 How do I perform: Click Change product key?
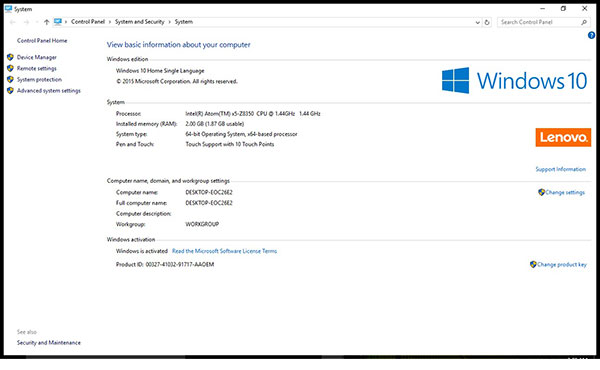click(x=562, y=264)
